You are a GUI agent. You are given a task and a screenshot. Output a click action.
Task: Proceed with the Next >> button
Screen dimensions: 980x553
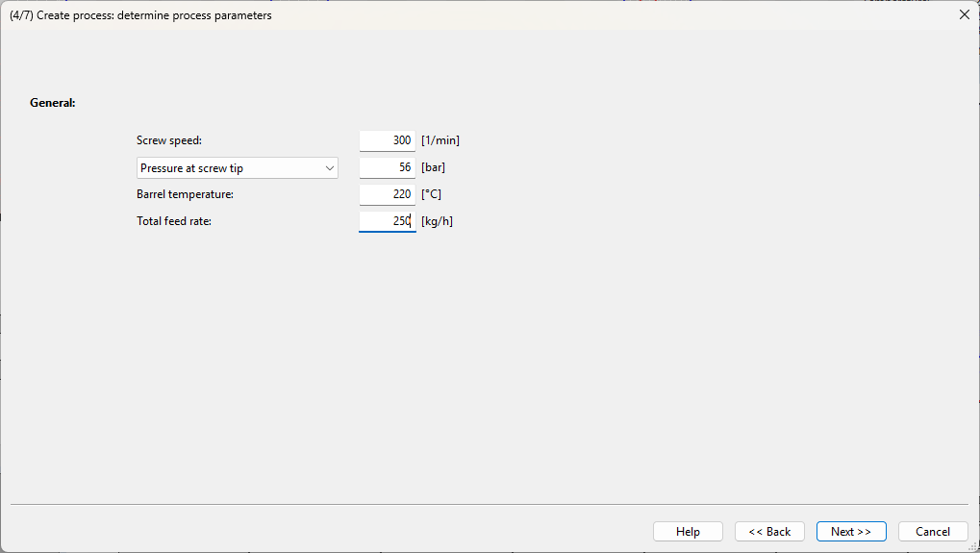(851, 532)
